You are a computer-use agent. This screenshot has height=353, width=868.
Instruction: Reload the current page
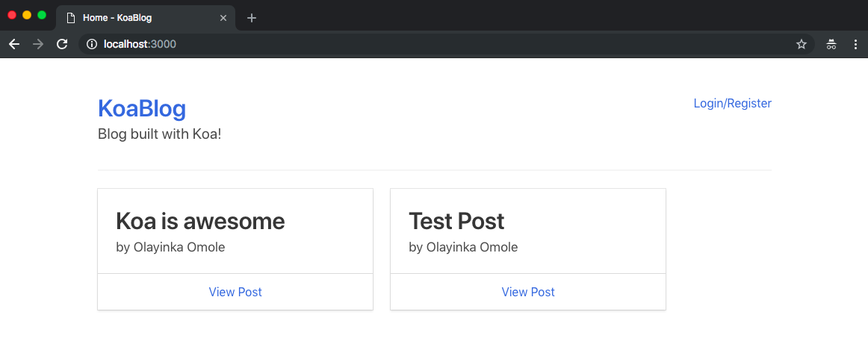tap(62, 45)
